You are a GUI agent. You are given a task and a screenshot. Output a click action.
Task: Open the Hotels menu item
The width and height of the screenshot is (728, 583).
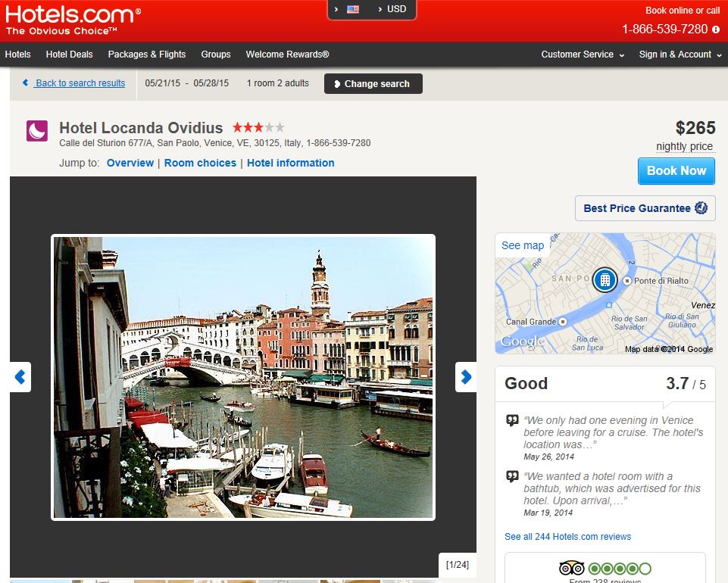(17, 55)
